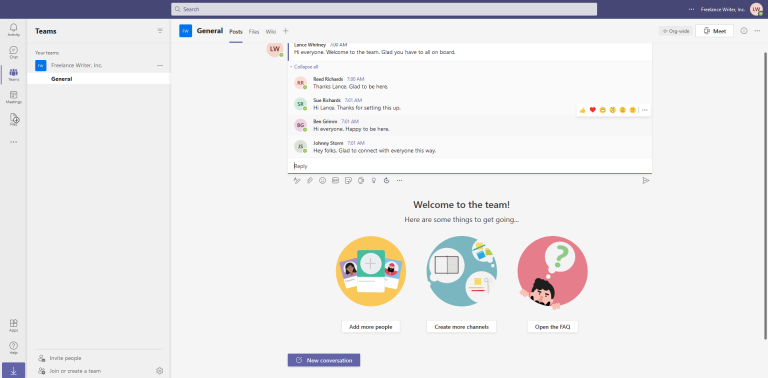This screenshot has height=378, width=768.
Task: Add a tab with the plus icon
Action: [x=286, y=31]
